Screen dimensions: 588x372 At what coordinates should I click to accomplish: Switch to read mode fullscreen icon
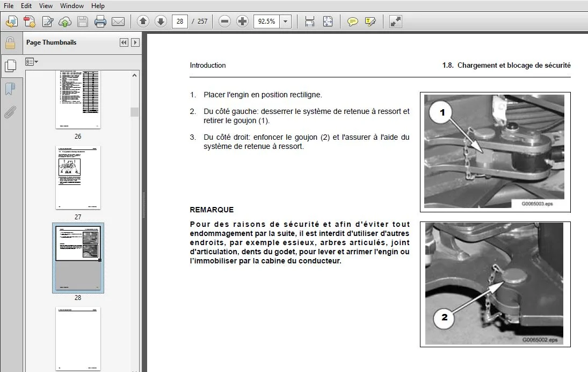pyautogui.click(x=396, y=22)
